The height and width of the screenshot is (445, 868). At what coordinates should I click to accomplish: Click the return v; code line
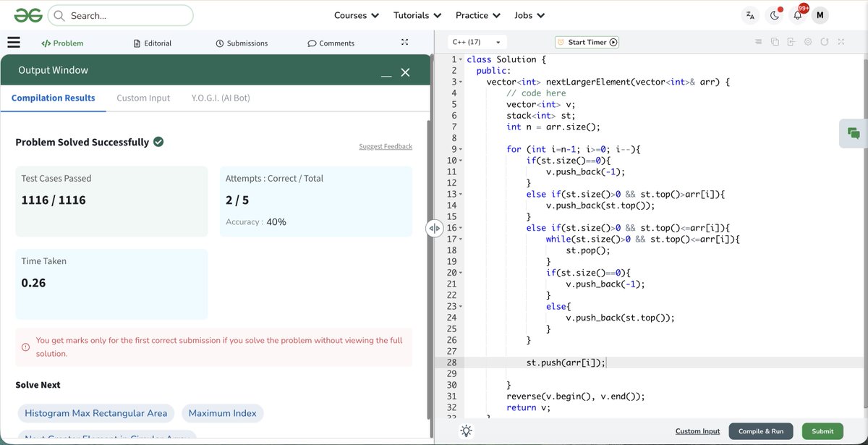coord(528,407)
